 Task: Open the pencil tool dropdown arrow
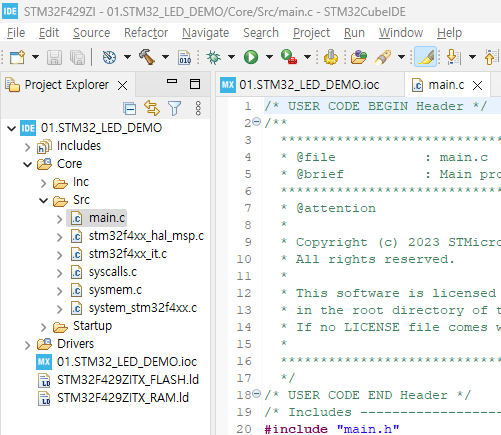pos(402,57)
